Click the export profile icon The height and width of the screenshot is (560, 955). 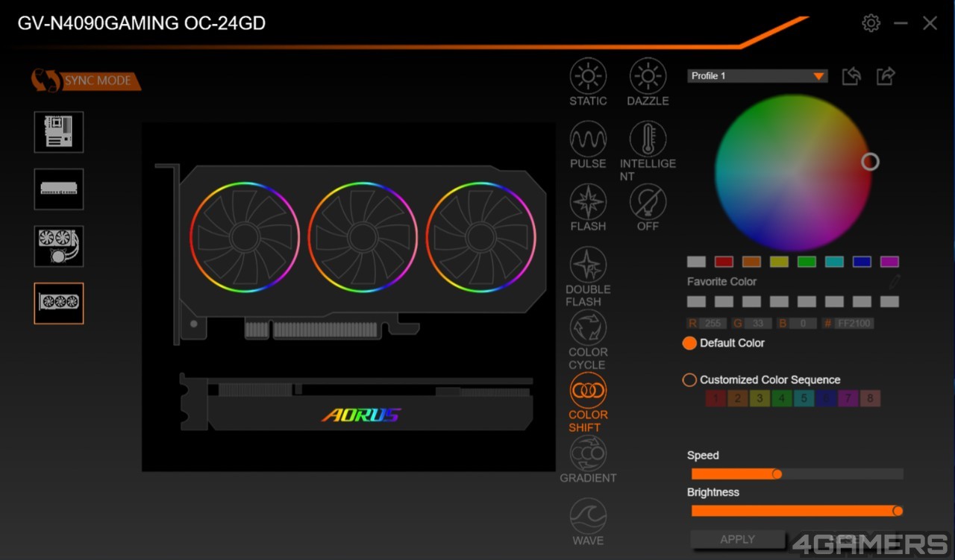[x=886, y=76]
